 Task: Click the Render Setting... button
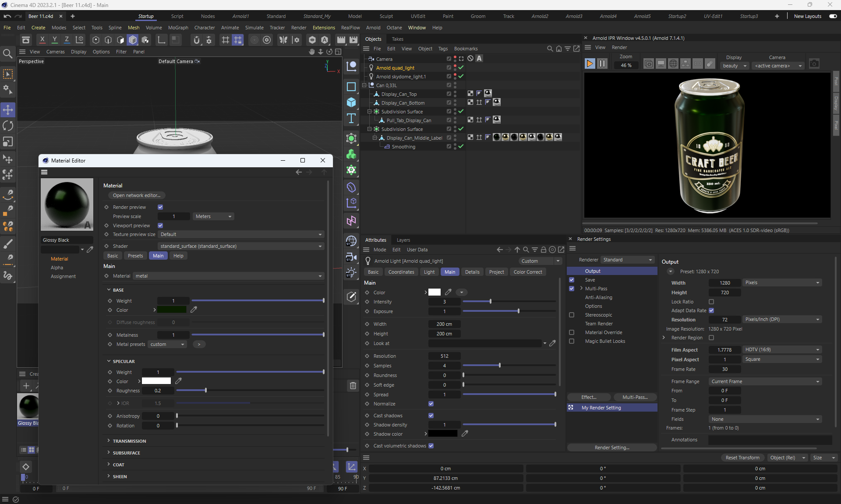click(612, 448)
